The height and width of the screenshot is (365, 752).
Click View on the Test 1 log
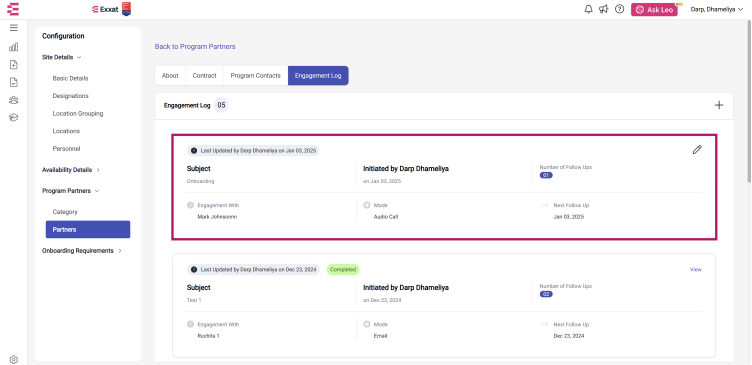(x=695, y=270)
